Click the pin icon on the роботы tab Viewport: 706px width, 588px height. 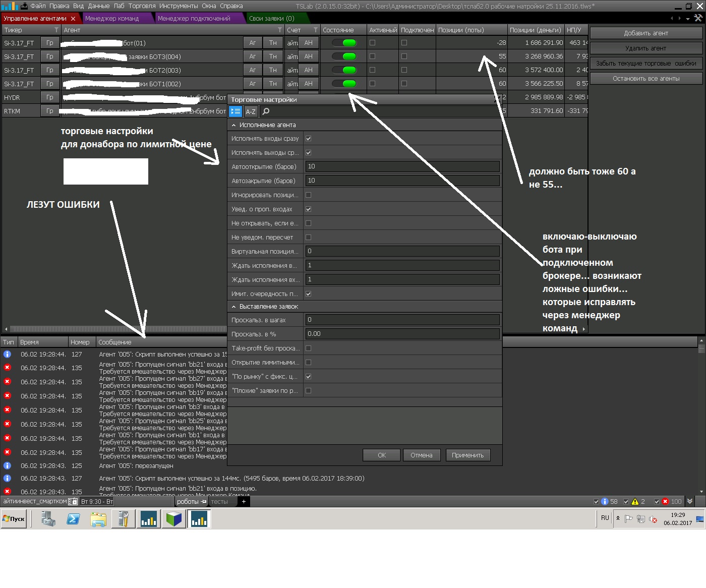click(204, 501)
